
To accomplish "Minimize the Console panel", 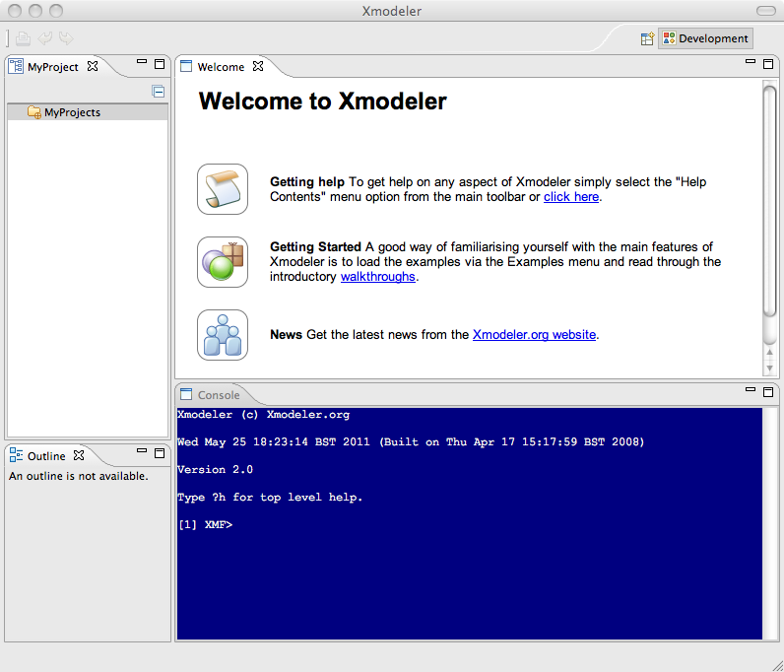I will pos(751,389).
